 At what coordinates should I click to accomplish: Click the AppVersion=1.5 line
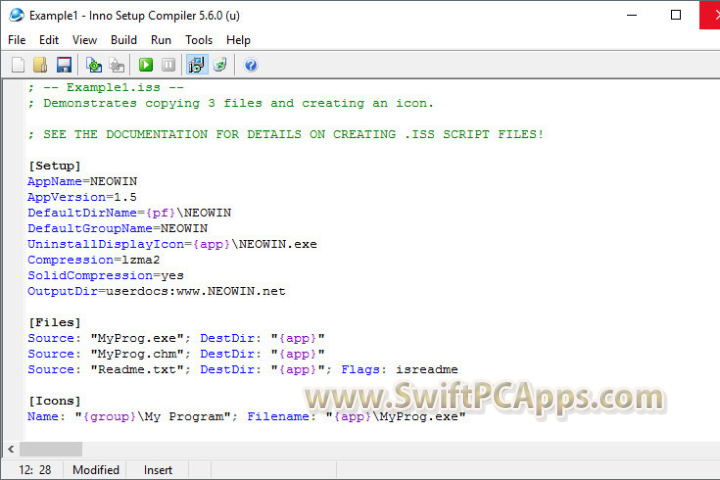(82, 197)
